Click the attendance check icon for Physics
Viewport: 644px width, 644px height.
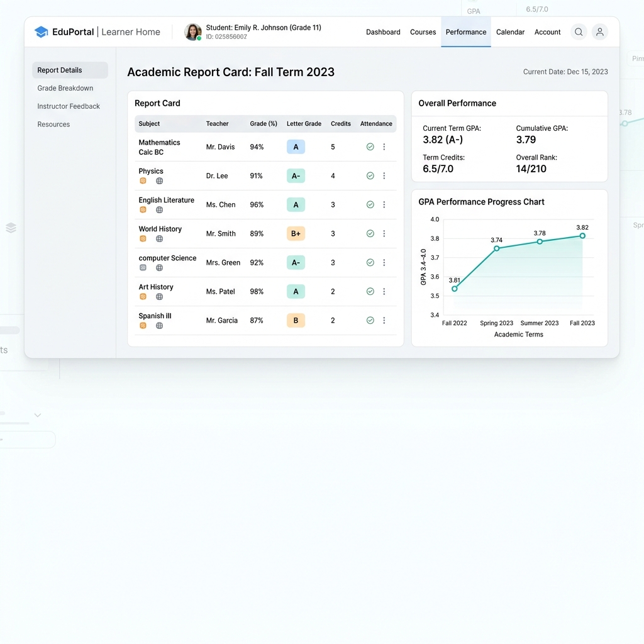point(370,176)
